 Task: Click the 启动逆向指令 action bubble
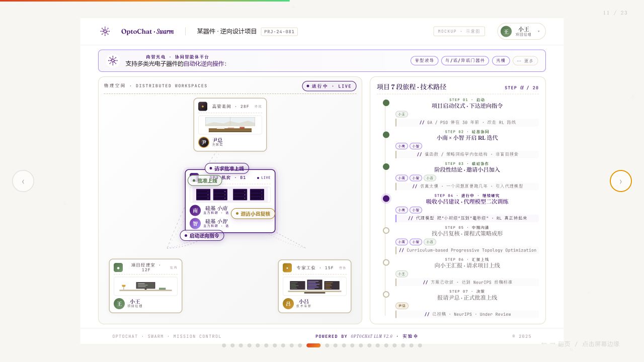coord(202,235)
